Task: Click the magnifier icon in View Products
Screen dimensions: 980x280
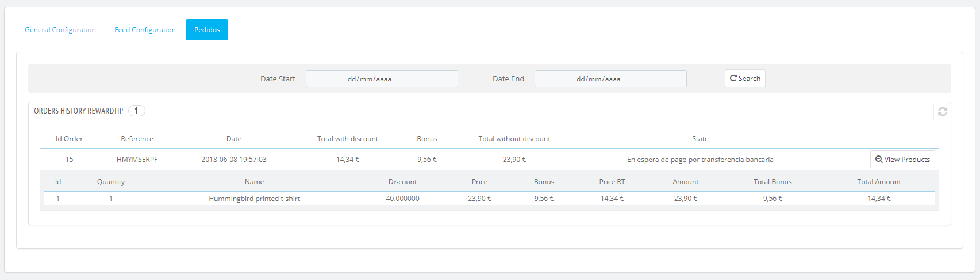Action: (x=879, y=160)
